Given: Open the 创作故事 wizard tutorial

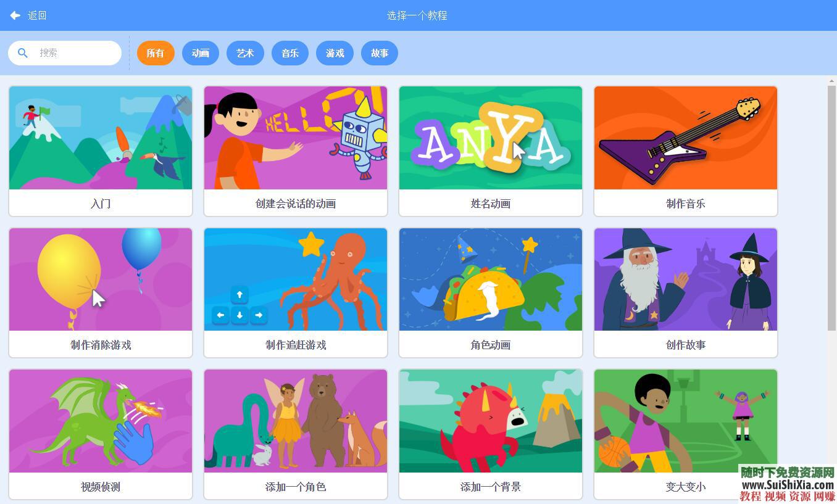Looking at the screenshot, I should click(686, 292).
